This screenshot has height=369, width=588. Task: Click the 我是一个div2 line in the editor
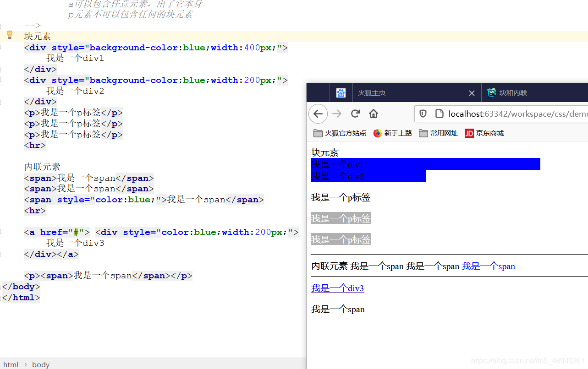click(x=75, y=91)
